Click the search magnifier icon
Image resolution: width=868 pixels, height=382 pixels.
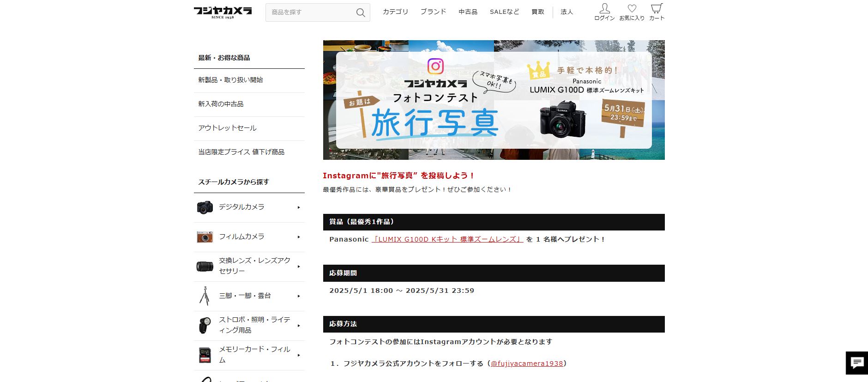click(361, 12)
